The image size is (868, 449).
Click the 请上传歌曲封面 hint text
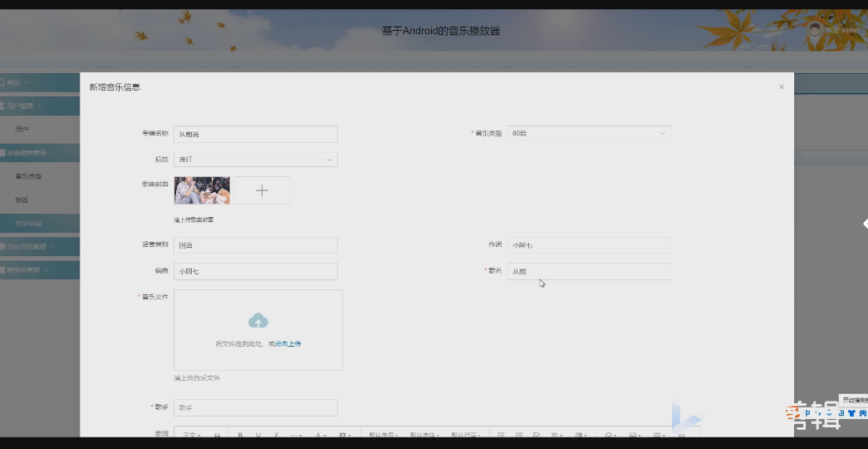pos(194,220)
